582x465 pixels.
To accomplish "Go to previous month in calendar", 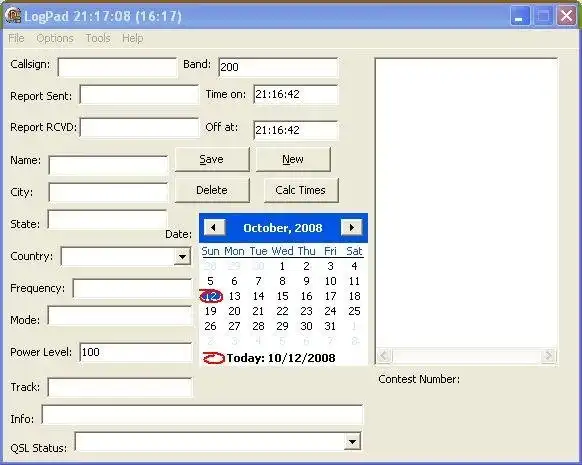I will tap(214, 227).
